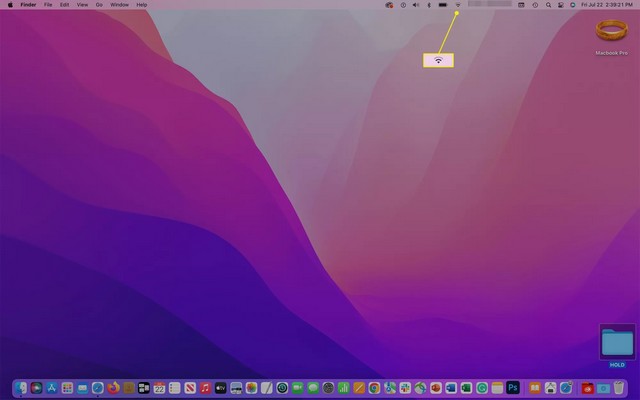This screenshot has width=640, height=400.
Task: Open the Trash in the Dock
Action: [x=618, y=387]
